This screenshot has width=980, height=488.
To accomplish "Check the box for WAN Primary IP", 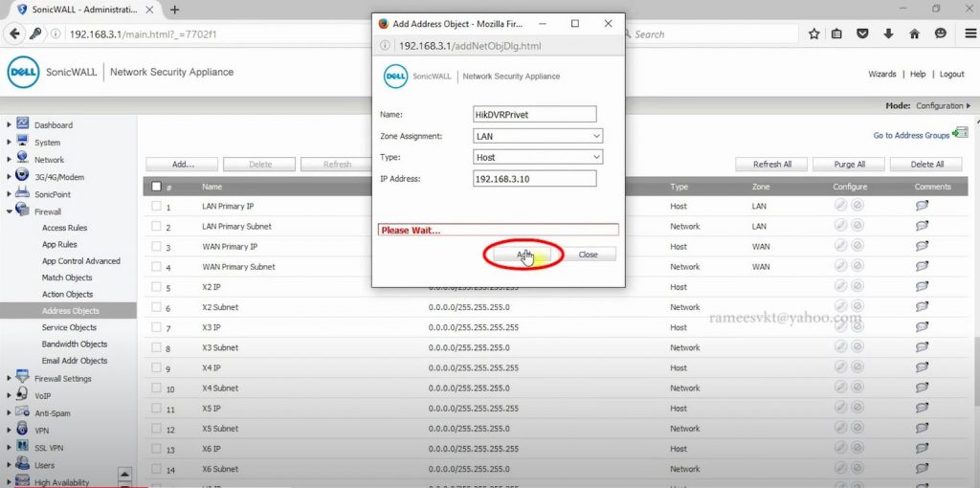I will tap(156, 246).
